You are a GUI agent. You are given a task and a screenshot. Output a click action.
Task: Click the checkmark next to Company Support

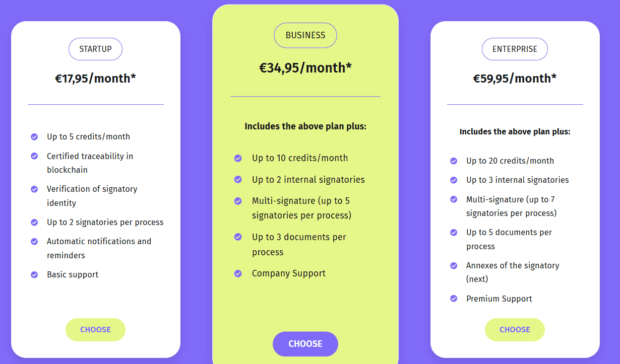[x=237, y=273]
